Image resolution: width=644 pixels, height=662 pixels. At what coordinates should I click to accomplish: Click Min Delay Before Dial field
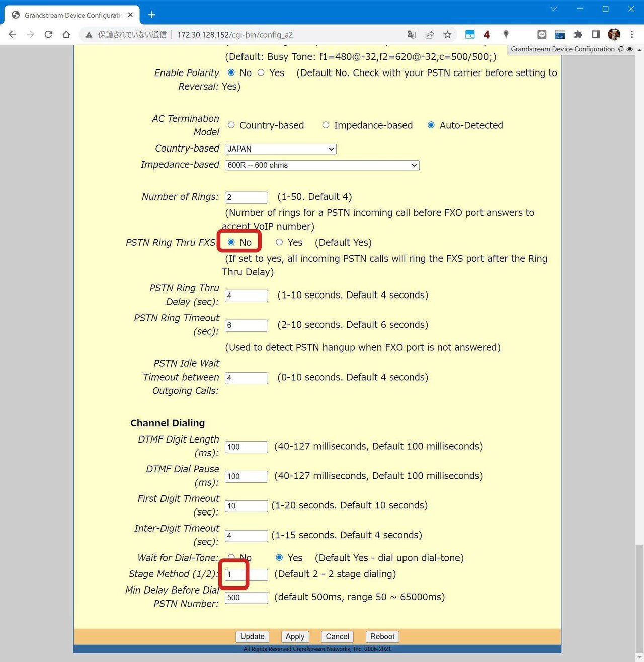[247, 598]
